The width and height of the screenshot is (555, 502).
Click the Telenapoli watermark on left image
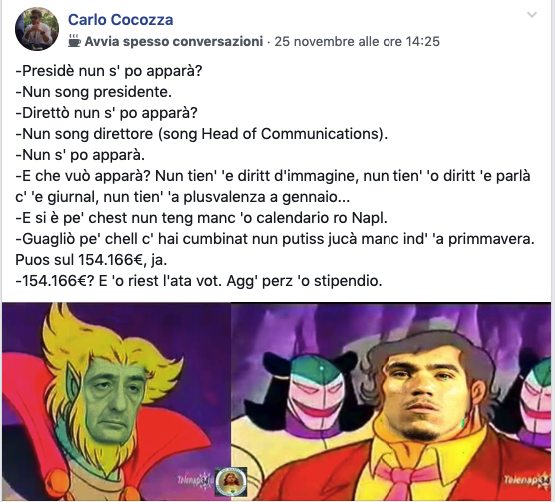(x=195, y=480)
